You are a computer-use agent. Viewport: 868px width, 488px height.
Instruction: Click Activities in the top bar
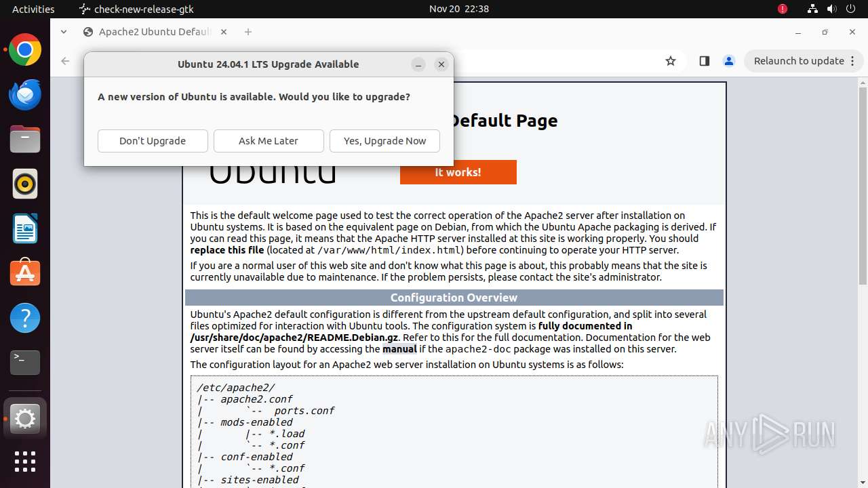(33, 9)
